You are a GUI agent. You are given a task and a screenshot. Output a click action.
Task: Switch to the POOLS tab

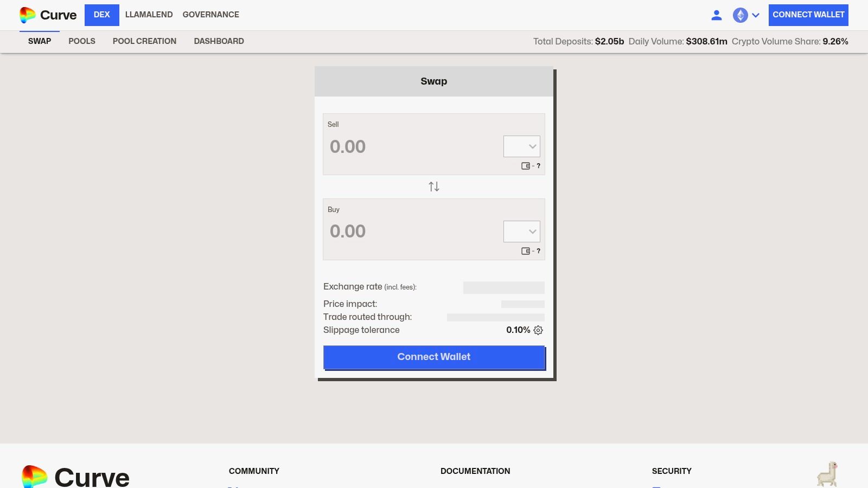(82, 41)
